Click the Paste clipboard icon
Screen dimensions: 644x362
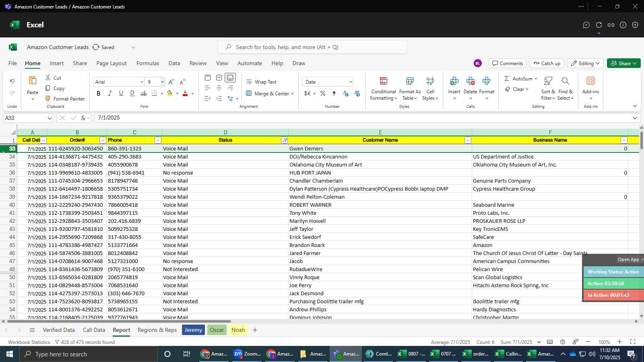click(33, 80)
